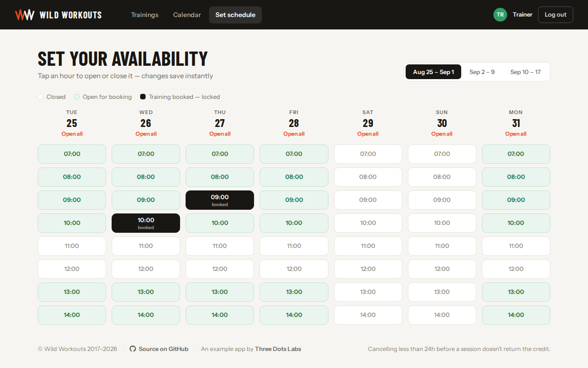
Task: Open the 10:00 slot on Saturday 29
Action: point(368,223)
